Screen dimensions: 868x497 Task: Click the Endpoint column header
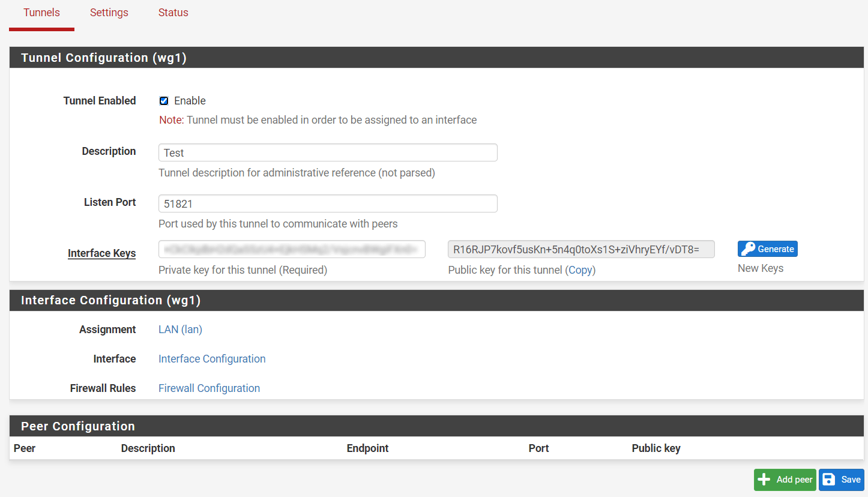367,448
